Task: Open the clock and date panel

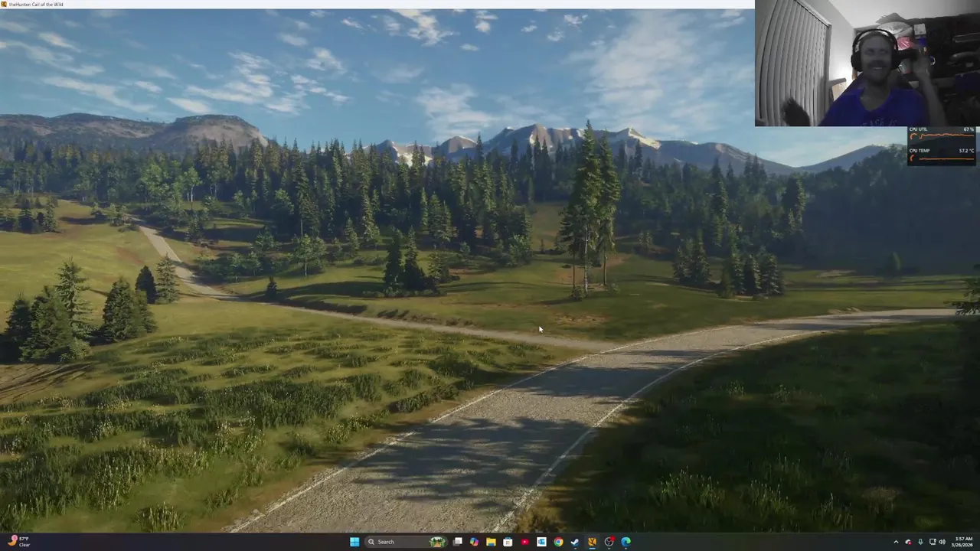Action: (963, 542)
